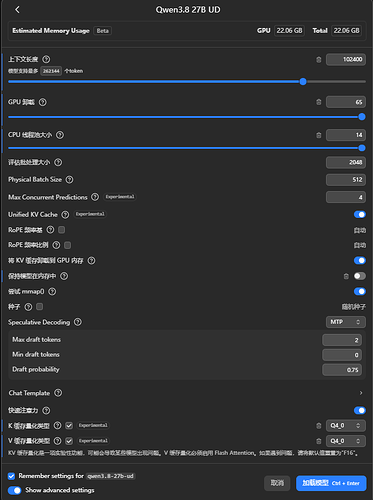Click Draft probability field 0.75
373x500 pixels.
(x=342, y=370)
